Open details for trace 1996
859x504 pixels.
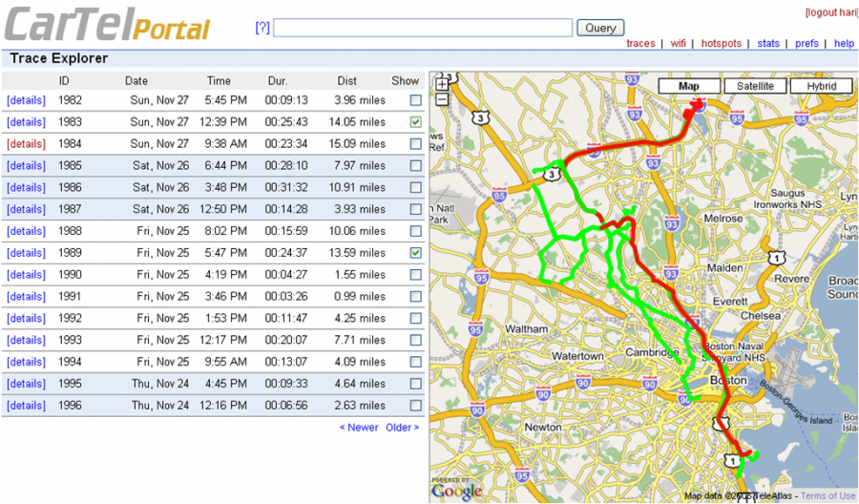coord(27,406)
